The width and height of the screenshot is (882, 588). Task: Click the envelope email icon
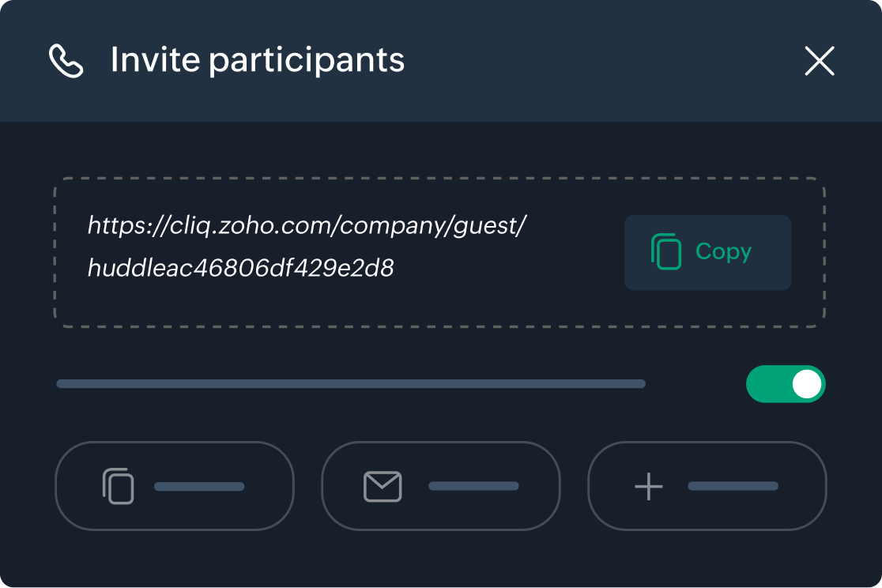[383, 486]
